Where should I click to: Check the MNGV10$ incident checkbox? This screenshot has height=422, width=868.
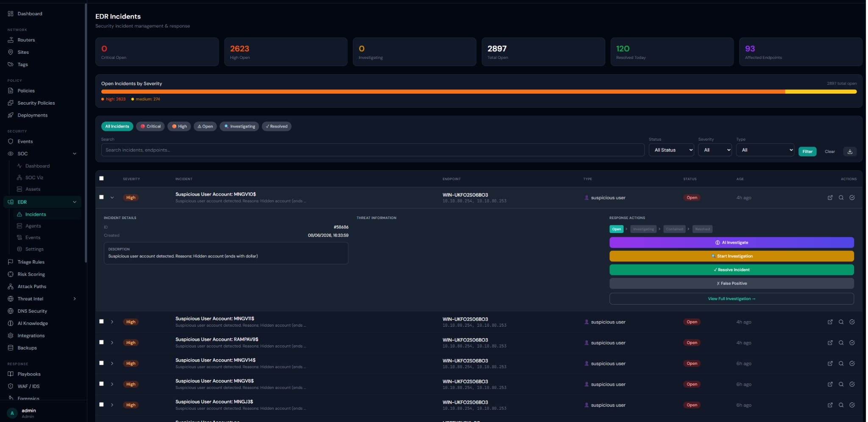click(x=101, y=197)
